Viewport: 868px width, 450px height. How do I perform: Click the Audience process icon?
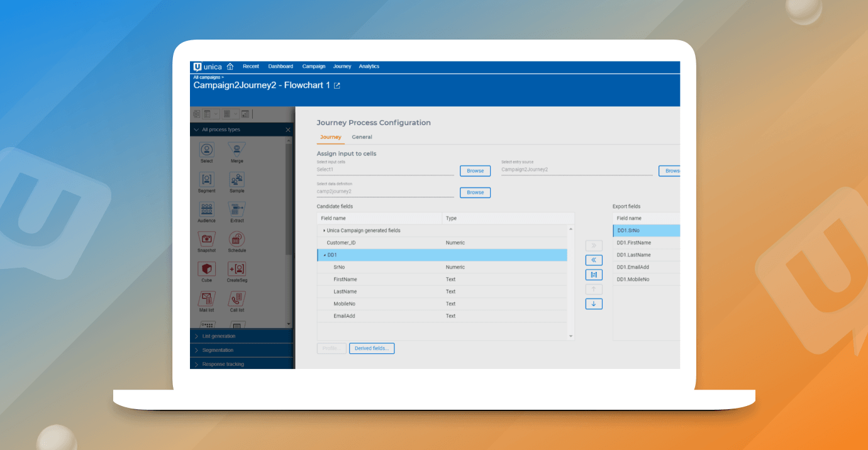click(x=206, y=209)
